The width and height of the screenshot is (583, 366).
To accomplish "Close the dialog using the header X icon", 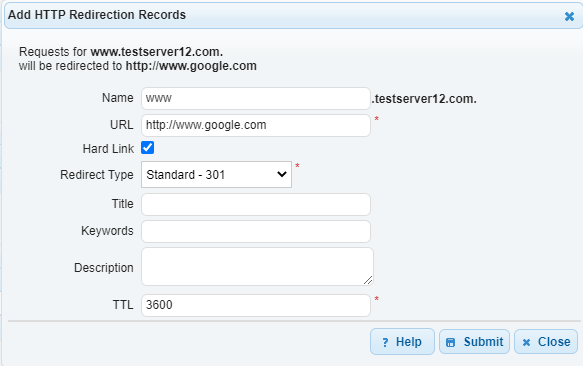I will pos(569,16).
